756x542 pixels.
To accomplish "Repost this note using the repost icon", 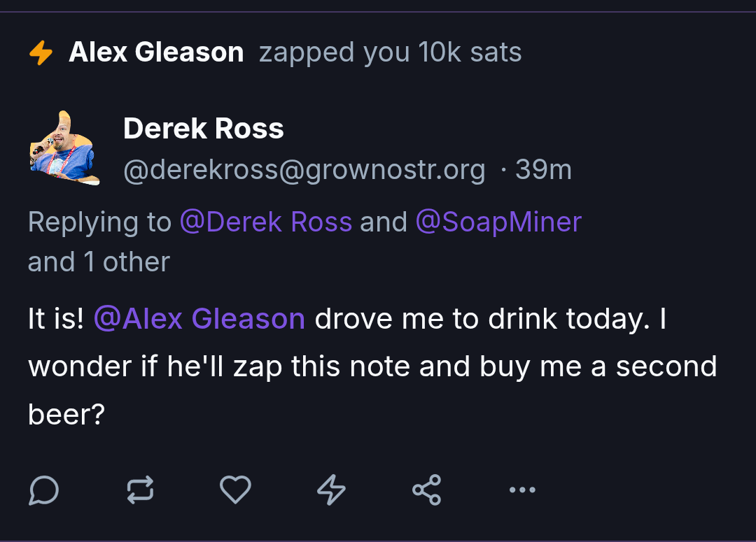I will [x=140, y=490].
